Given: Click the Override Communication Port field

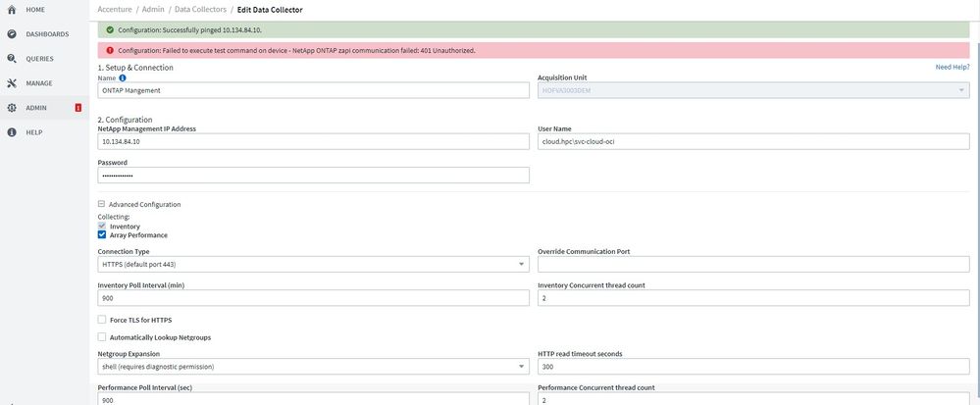Looking at the screenshot, I should pyautogui.click(x=753, y=265).
